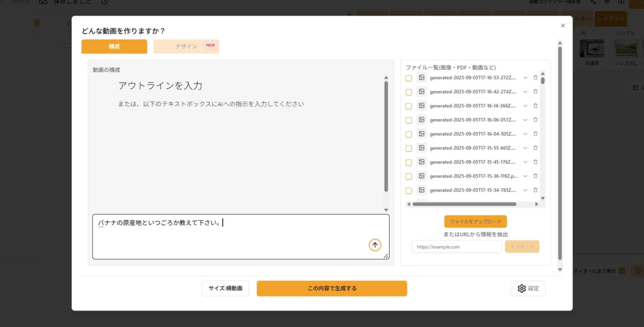Image resolution: width=644 pixels, height=327 pixels.
Task: Switch to the デザイン tab
Action: pos(186,47)
